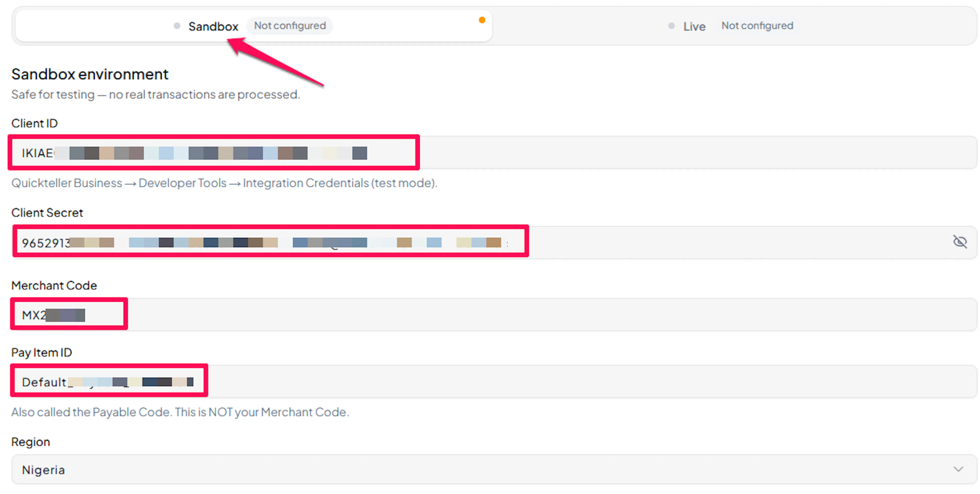Click the Sandbox status dot indicator
This screenshot has height=494, width=980.
click(177, 26)
